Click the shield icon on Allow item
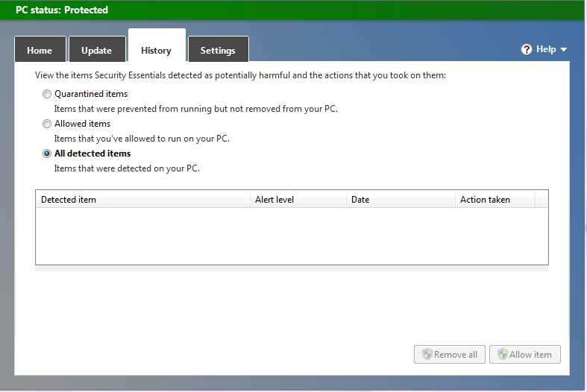Viewport: 587px width, 392px height. pyautogui.click(x=503, y=354)
